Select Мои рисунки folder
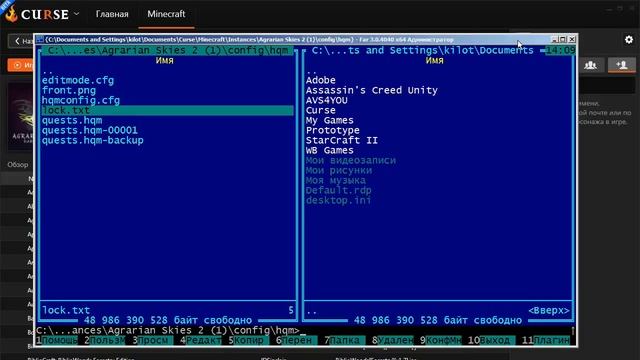640x360 pixels. [339, 170]
